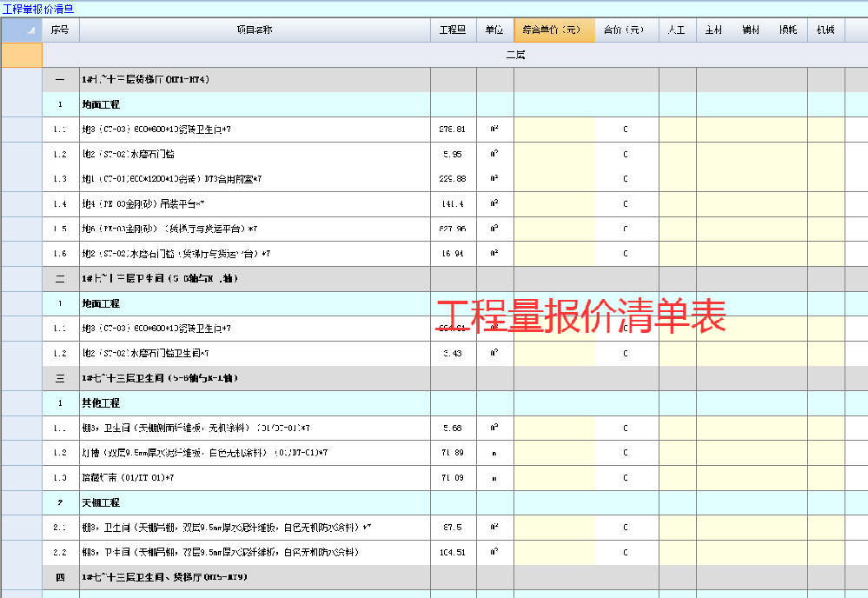
Task: Click unit cell m in the 71.89 row
Action: click(495, 453)
